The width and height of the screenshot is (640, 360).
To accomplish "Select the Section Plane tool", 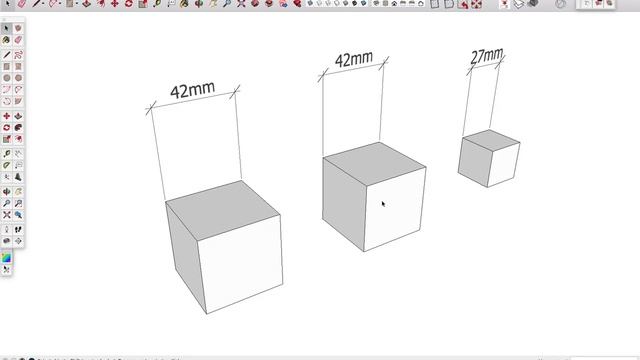I will pyautogui.click(x=18, y=241).
